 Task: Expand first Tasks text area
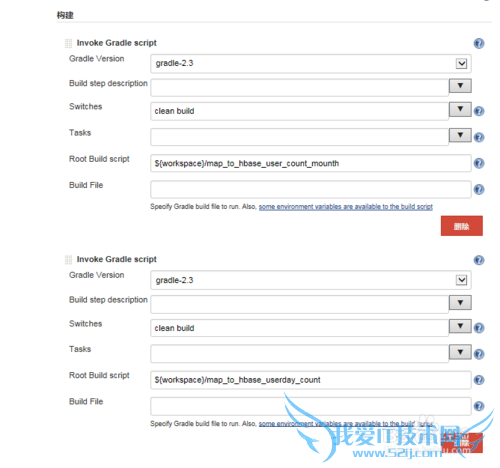(x=460, y=135)
